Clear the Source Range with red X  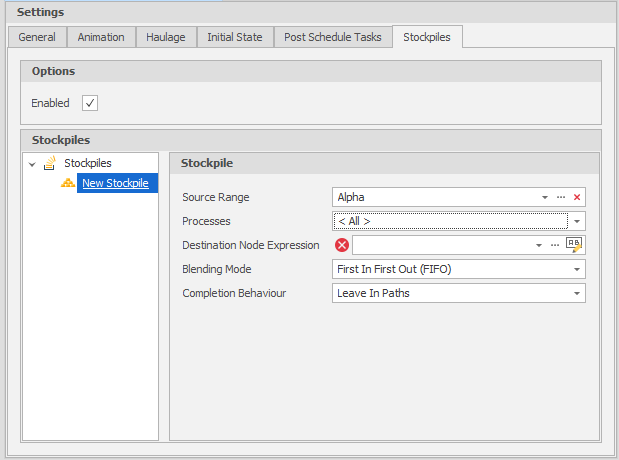pyautogui.click(x=577, y=197)
